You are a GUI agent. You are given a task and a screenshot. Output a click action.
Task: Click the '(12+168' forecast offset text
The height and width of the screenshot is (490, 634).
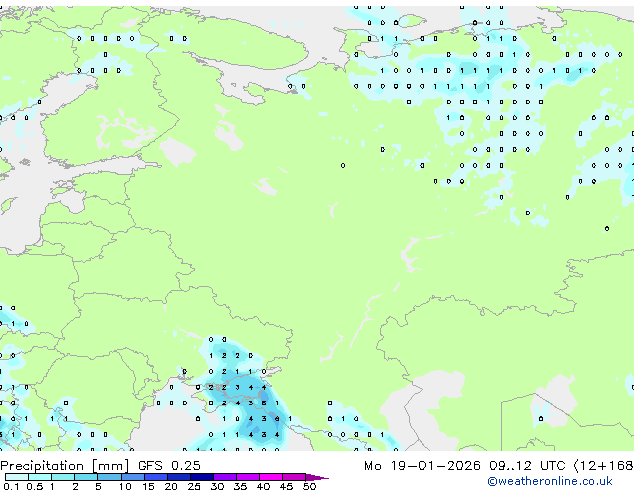pos(604,466)
